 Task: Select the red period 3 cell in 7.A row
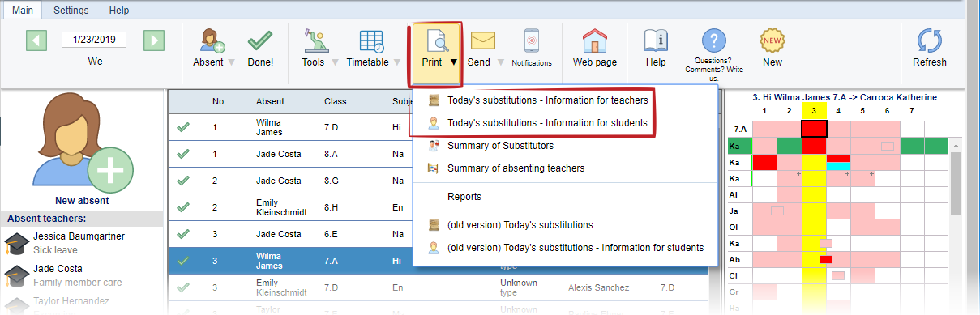(814, 128)
